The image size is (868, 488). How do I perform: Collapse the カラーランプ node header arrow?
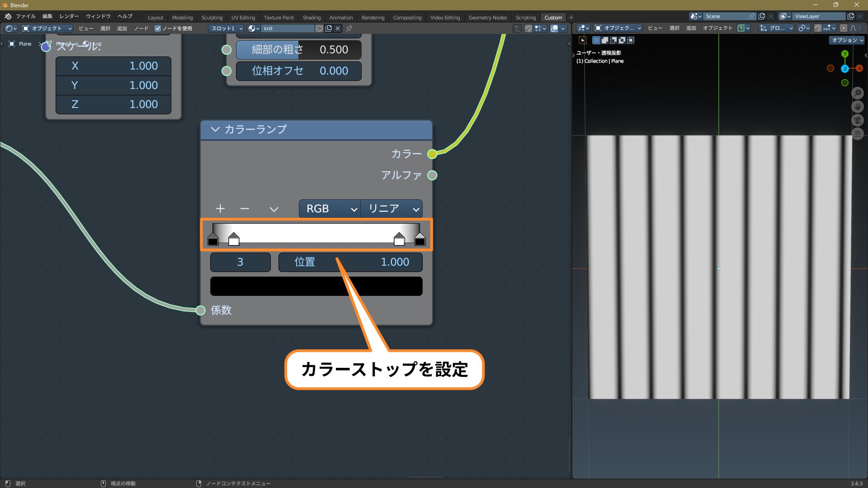pos(215,129)
